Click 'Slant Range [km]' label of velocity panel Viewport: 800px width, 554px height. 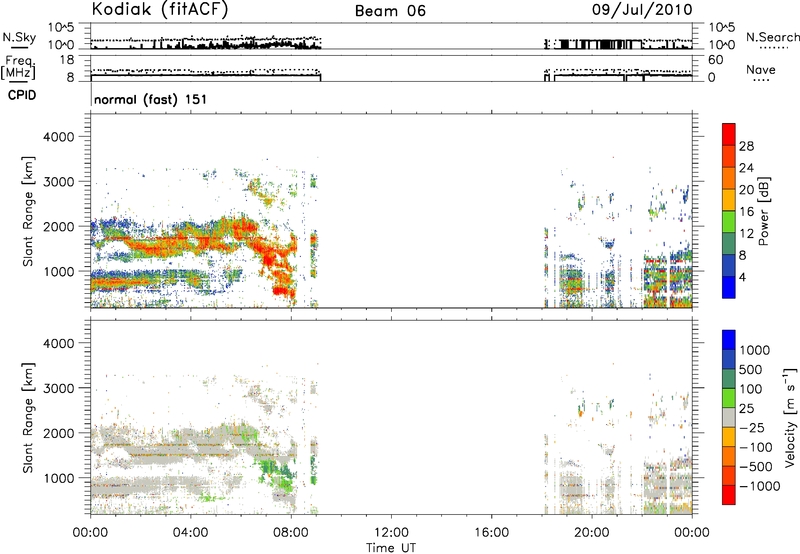(x=28, y=417)
